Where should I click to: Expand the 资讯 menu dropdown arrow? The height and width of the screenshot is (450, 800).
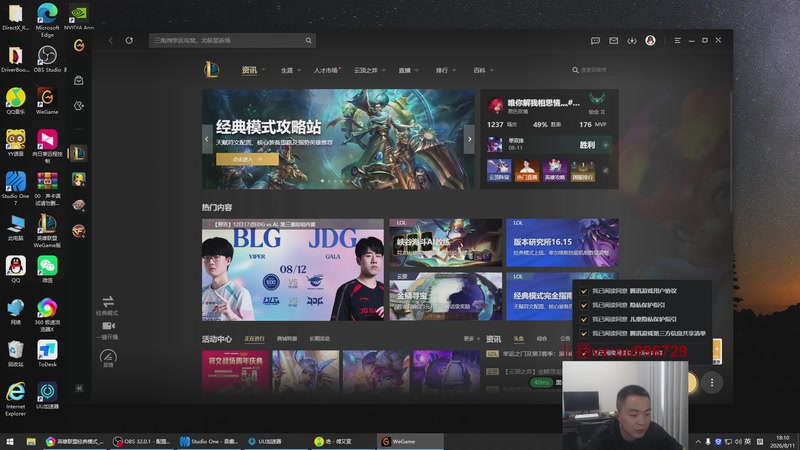pos(263,70)
